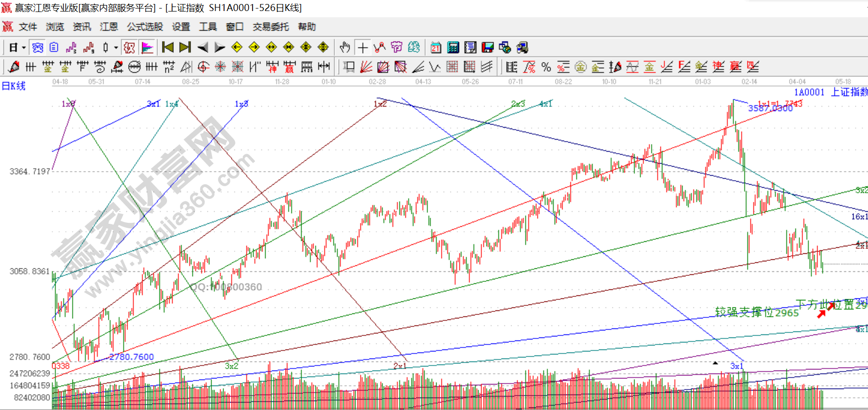868x410 pixels.
Task: Click yellow diamond left-arrow scroll icon
Action: (237, 48)
